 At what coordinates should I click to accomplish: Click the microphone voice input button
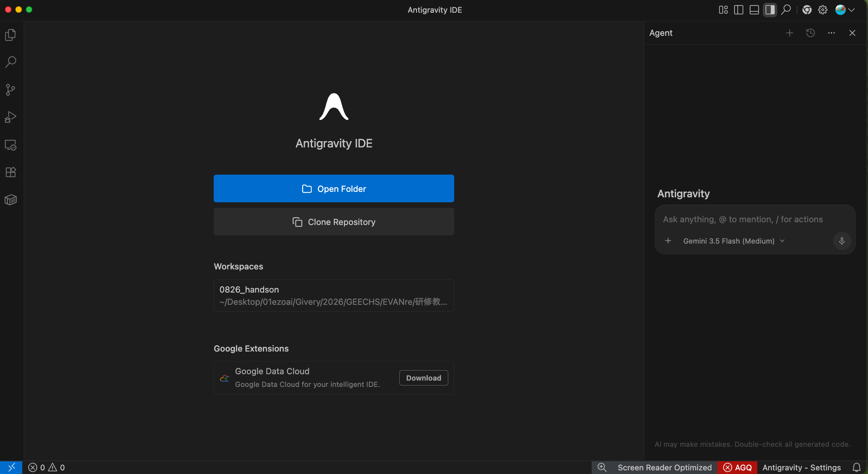[x=842, y=241]
